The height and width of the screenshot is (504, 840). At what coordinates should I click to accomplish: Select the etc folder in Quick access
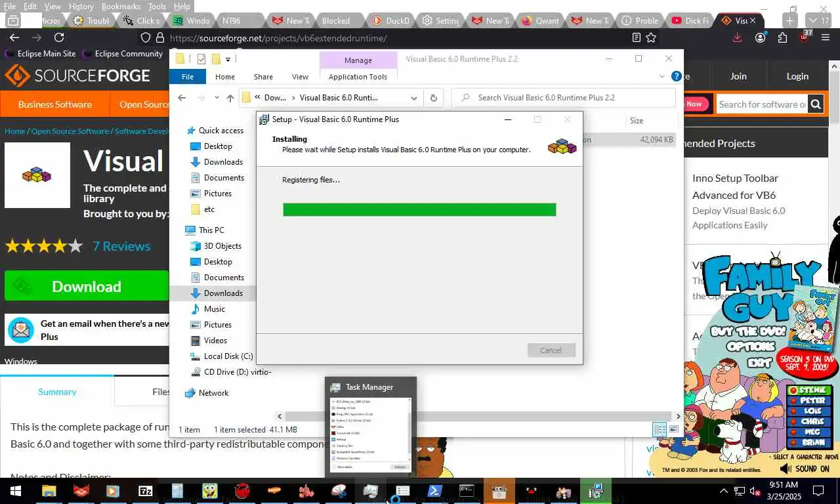coord(209,209)
